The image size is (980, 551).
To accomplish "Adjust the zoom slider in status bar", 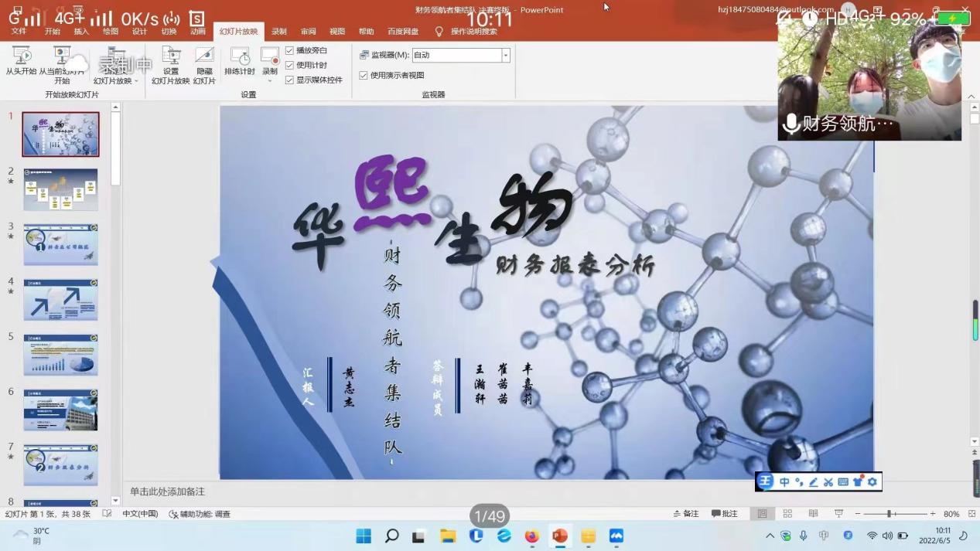I will point(890,514).
